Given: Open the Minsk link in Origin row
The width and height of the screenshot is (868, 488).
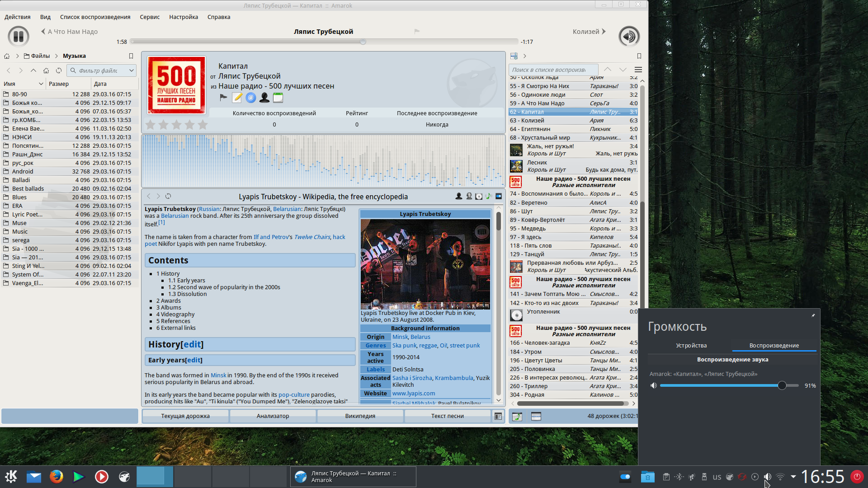Looking at the screenshot, I should (400, 337).
